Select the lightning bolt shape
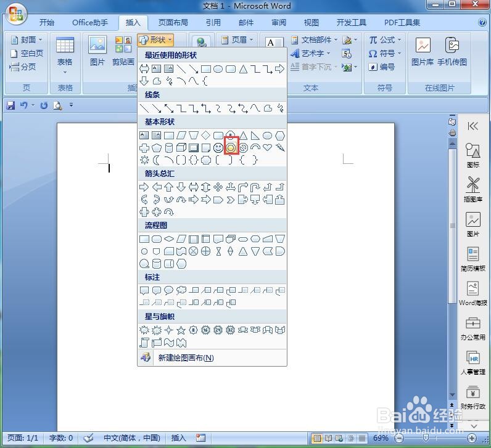The width and height of the screenshot is (491, 448). (279, 147)
